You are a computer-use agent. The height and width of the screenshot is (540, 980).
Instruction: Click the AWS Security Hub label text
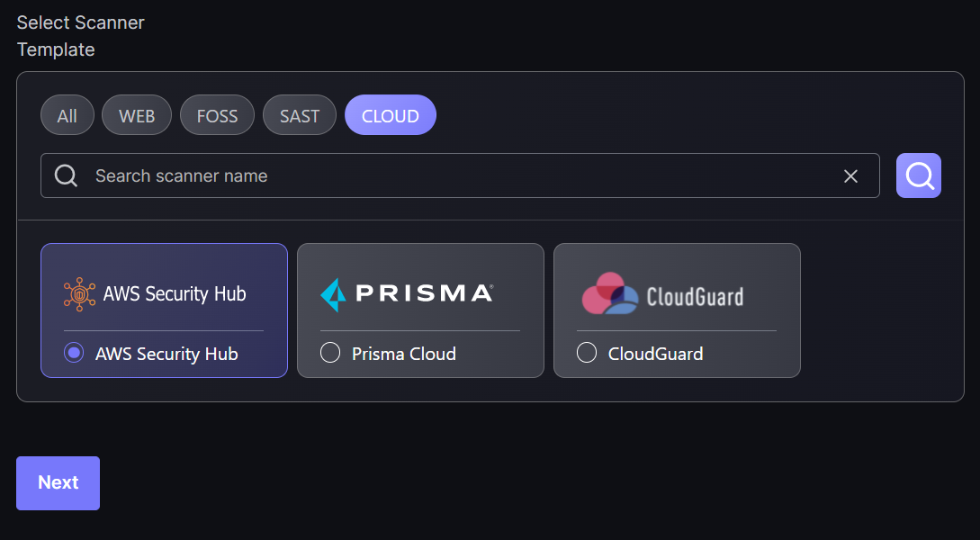pos(166,354)
